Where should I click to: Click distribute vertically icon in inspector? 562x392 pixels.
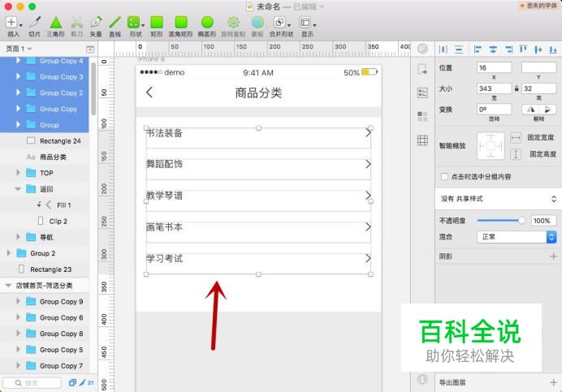pos(459,50)
